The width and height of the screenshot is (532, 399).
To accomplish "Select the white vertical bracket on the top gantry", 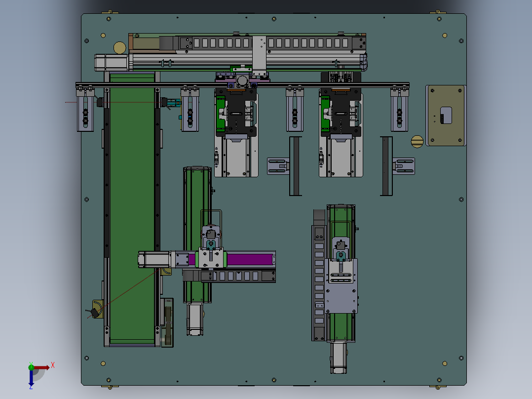I will coord(259,56).
